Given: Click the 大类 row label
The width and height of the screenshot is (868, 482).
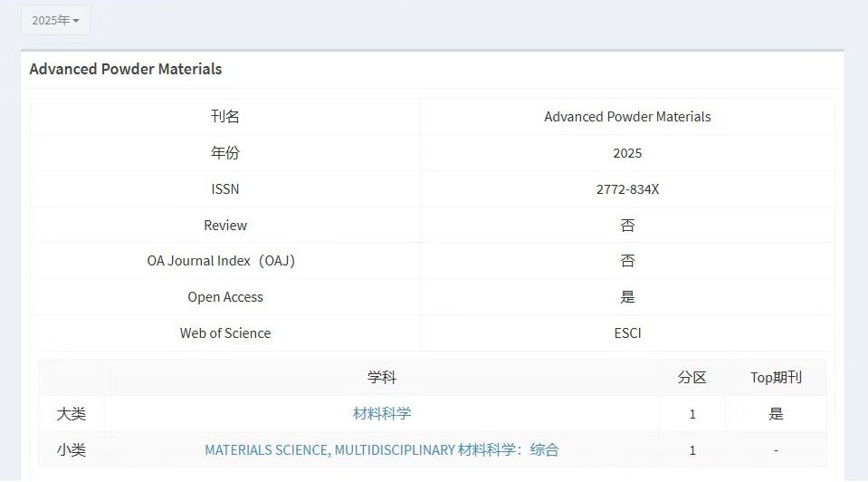Looking at the screenshot, I should (x=72, y=413).
